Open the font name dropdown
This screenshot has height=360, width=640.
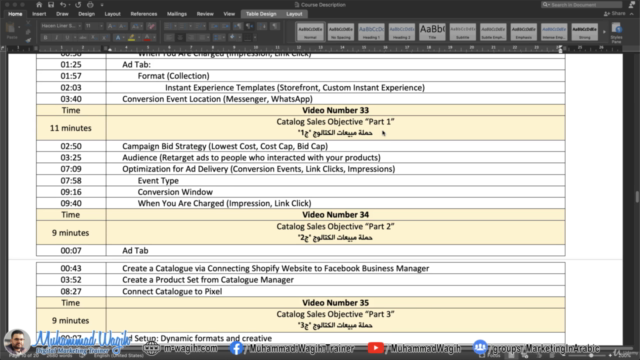click(x=61, y=26)
